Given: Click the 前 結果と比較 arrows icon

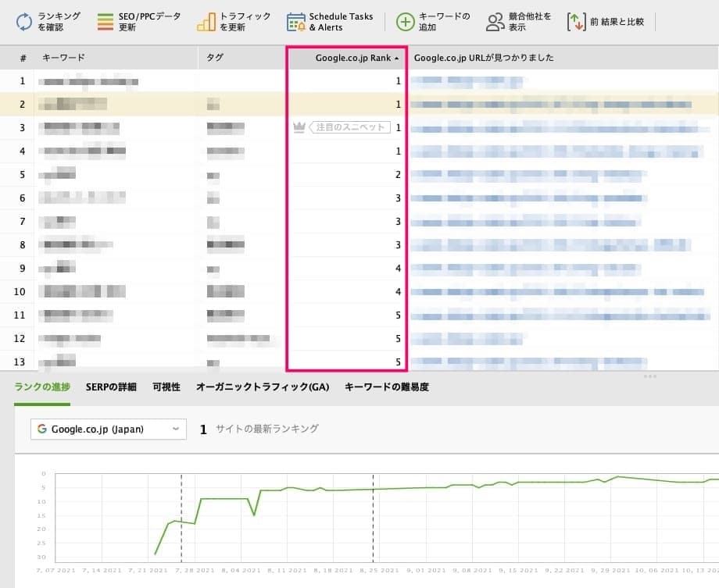Looking at the screenshot, I should coord(577,22).
